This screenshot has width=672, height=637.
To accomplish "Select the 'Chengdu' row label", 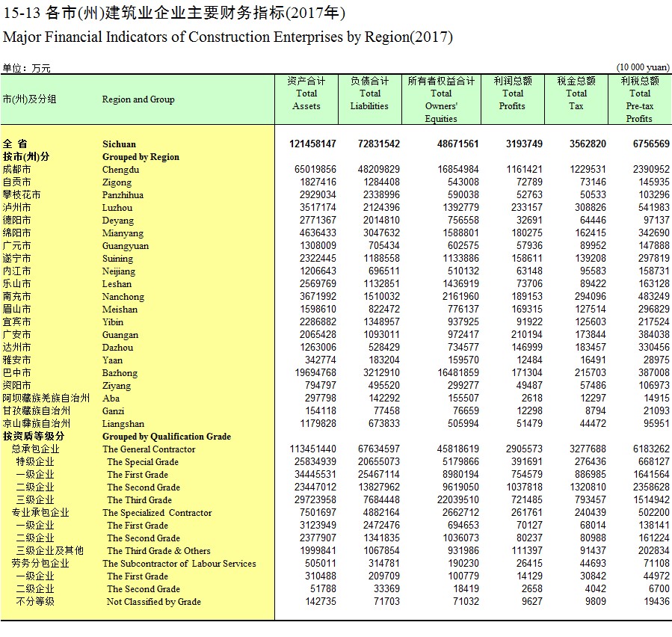I will (x=120, y=170).
